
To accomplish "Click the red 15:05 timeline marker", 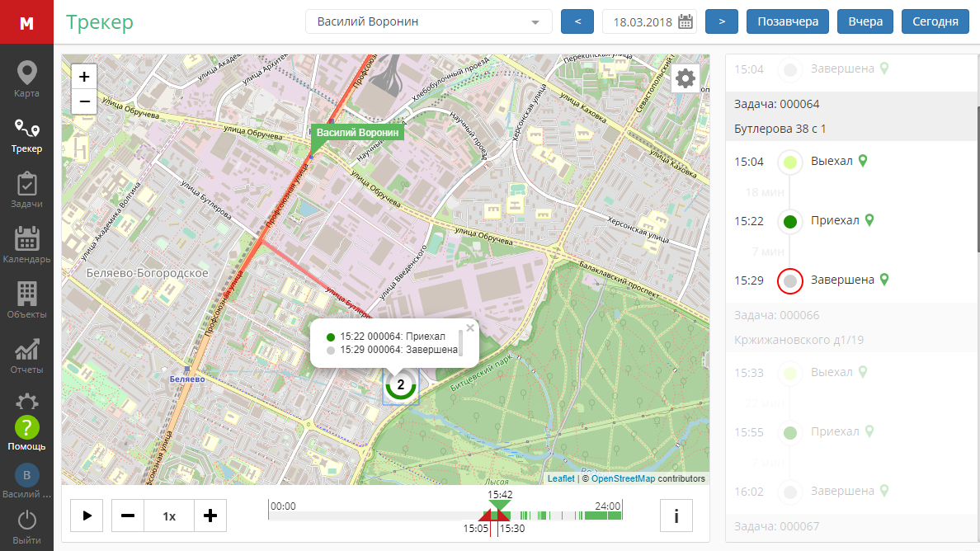I will click(486, 516).
